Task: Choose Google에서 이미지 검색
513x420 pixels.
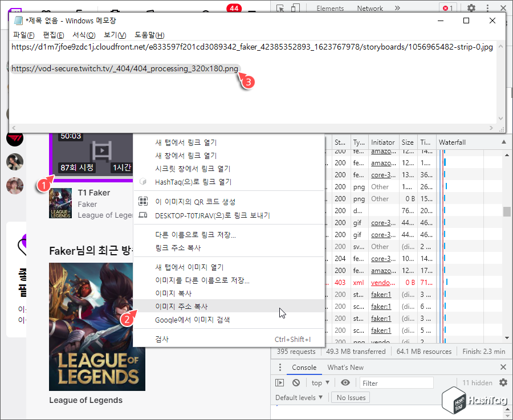Action: (229, 320)
